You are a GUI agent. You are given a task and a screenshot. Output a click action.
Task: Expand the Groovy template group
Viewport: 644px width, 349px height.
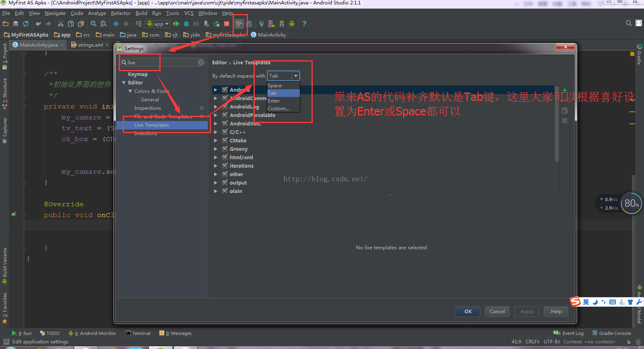[216, 149]
